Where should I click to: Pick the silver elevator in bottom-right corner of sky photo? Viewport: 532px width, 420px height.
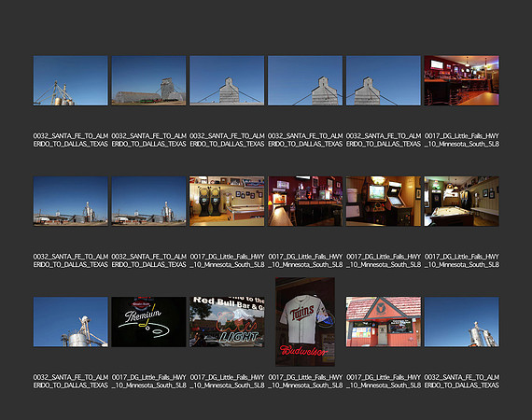point(461,322)
